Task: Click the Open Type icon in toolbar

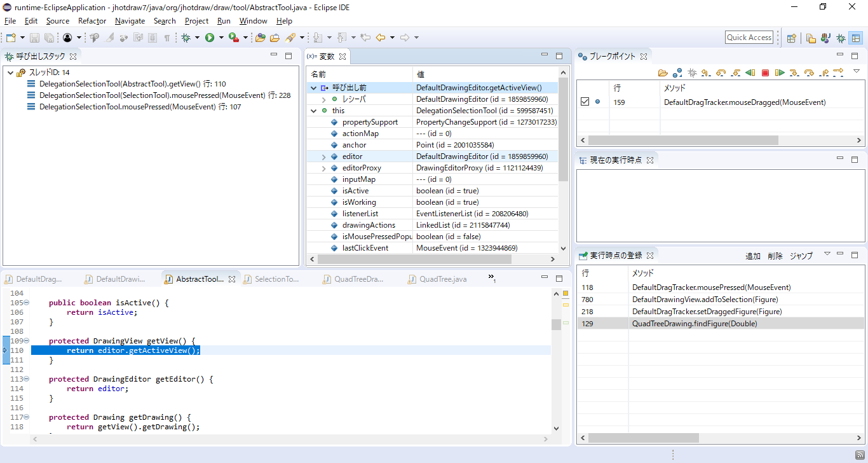Action: point(261,38)
